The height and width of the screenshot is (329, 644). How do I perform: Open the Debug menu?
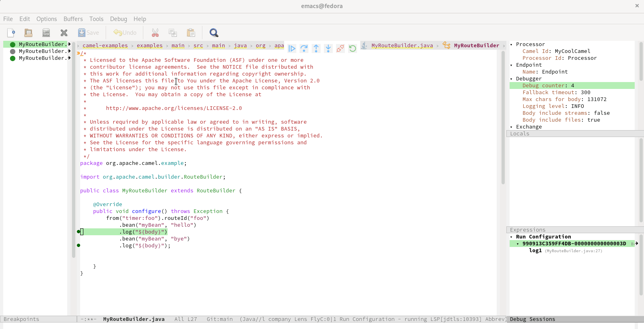pyautogui.click(x=118, y=19)
